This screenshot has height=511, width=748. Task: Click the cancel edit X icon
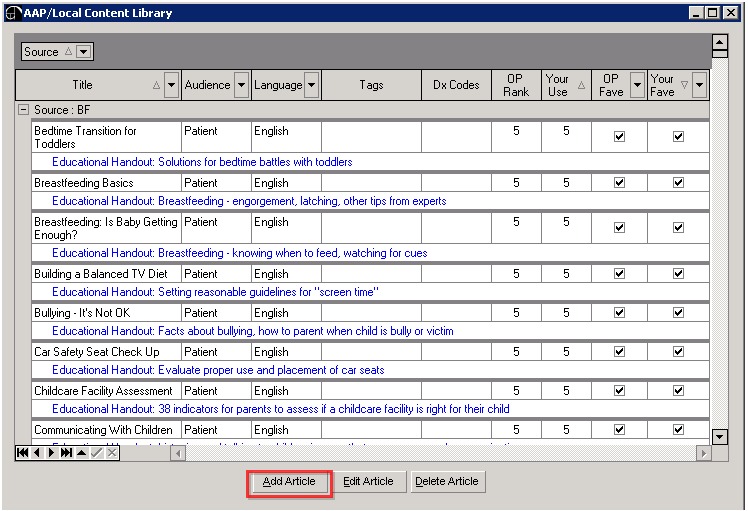[x=112, y=452]
